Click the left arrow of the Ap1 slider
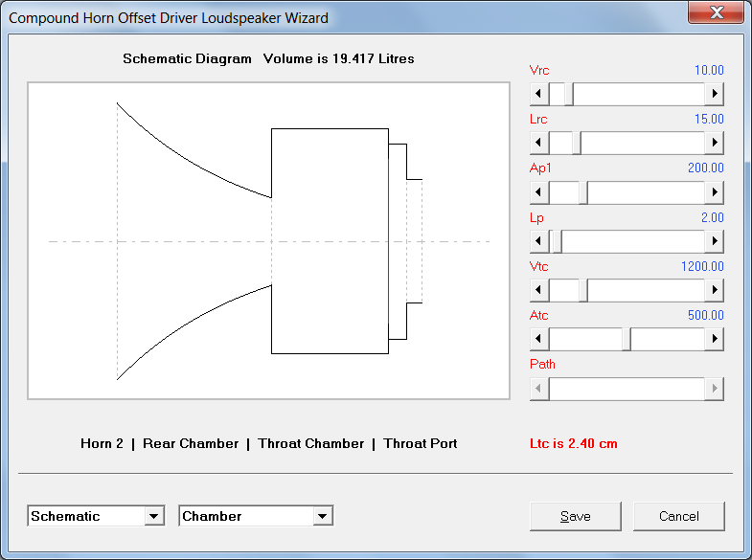The width and height of the screenshot is (752, 560). [x=539, y=192]
